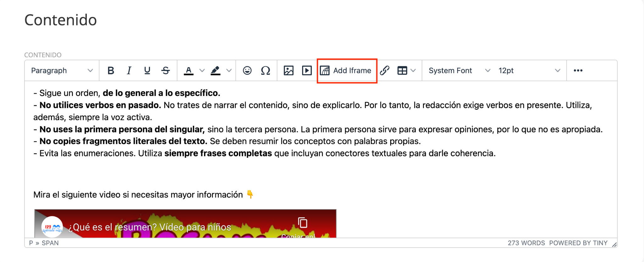Insert a special character (omega)
Viewport: 644px width, 262px height.
[265, 70]
